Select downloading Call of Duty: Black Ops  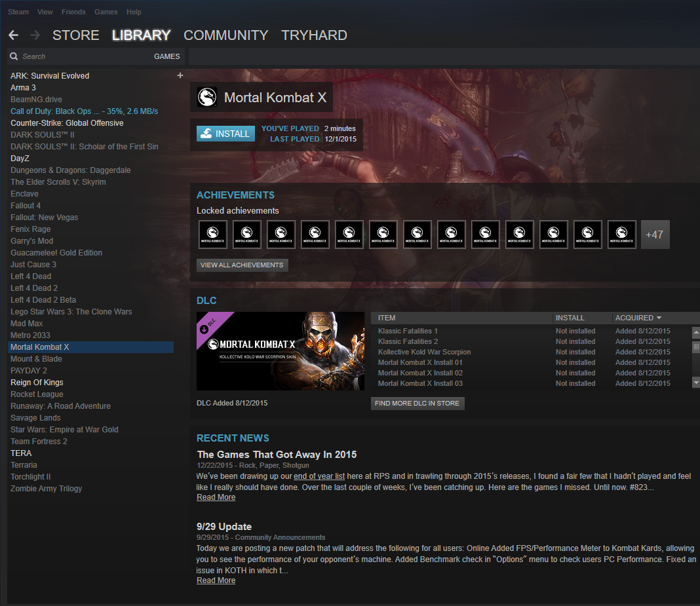[x=85, y=111]
